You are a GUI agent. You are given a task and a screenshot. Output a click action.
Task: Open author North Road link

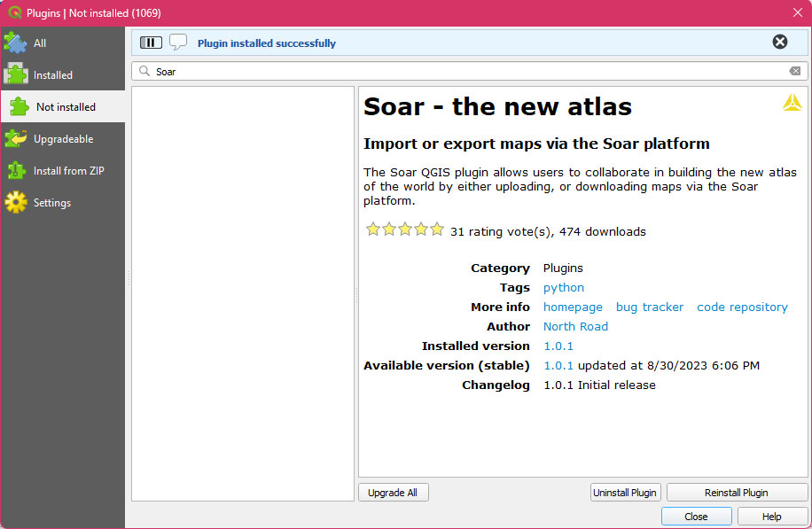tap(575, 327)
